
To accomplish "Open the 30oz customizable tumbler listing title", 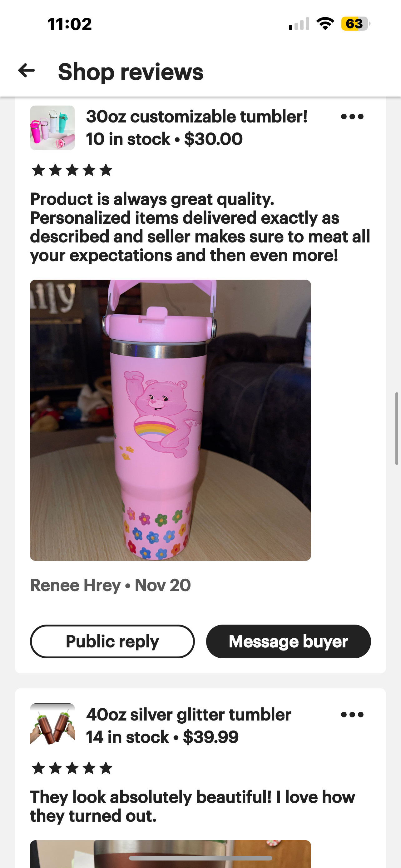I will 197,117.
